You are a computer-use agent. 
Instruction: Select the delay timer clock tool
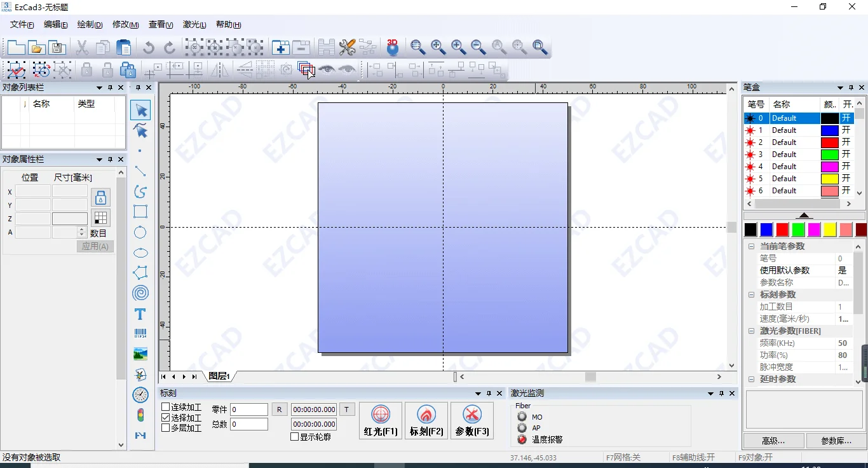140,395
